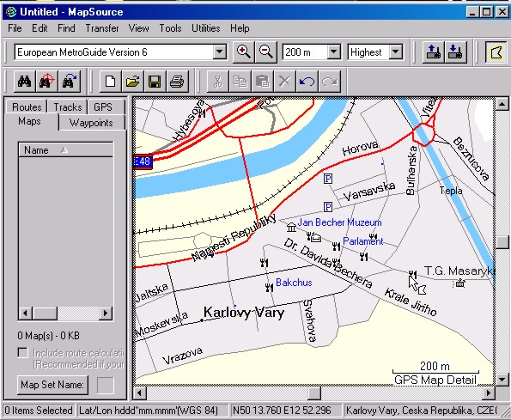Click restaurant icon next to Bakchus
Viewport: 511px width, 420px height.
pos(269,288)
